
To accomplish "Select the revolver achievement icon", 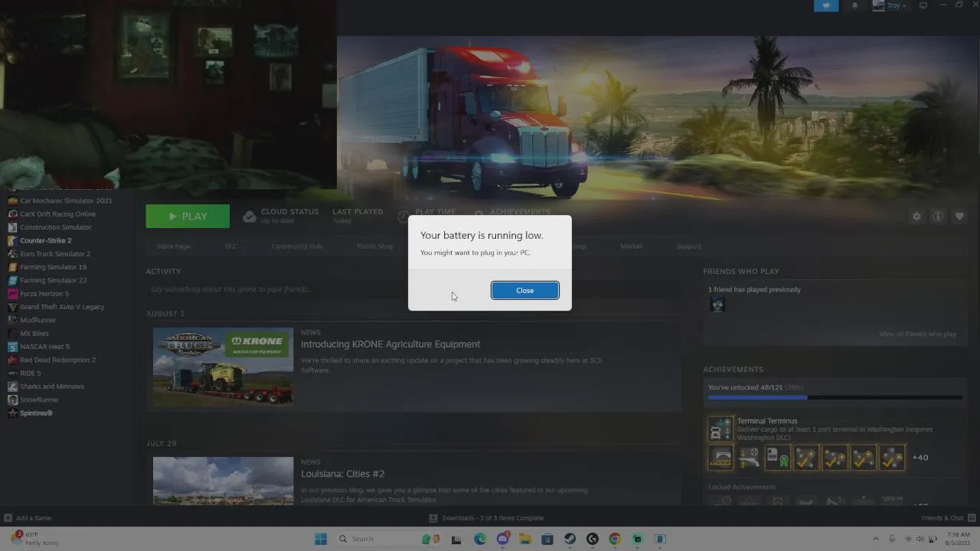I will (750, 458).
